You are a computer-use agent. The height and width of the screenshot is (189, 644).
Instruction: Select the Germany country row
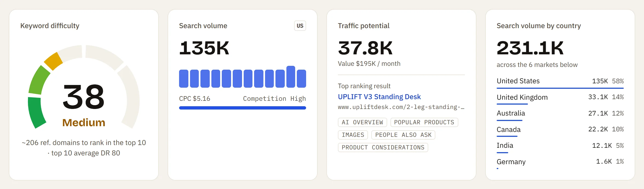(560, 163)
